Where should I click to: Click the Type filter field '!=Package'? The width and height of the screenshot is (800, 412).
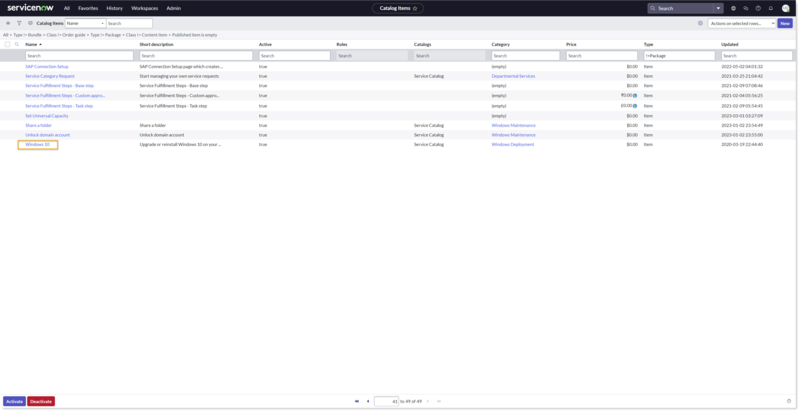679,56
